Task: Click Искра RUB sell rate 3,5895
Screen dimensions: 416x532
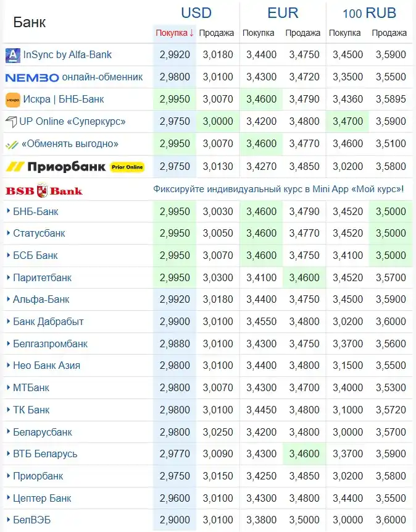Action: coord(391,99)
